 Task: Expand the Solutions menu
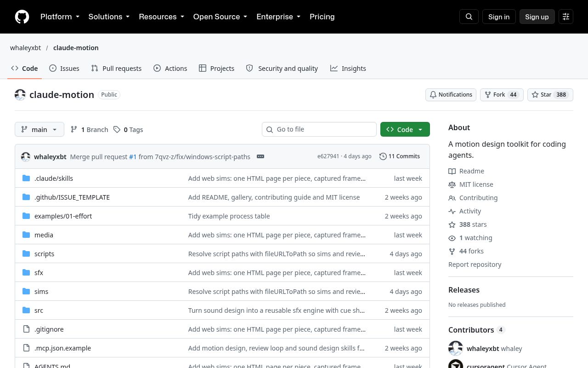point(109,17)
